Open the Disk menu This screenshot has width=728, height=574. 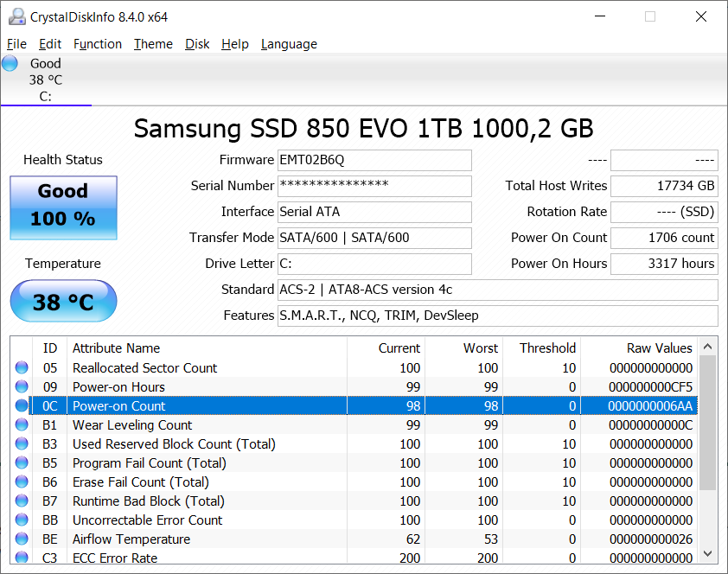[197, 44]
